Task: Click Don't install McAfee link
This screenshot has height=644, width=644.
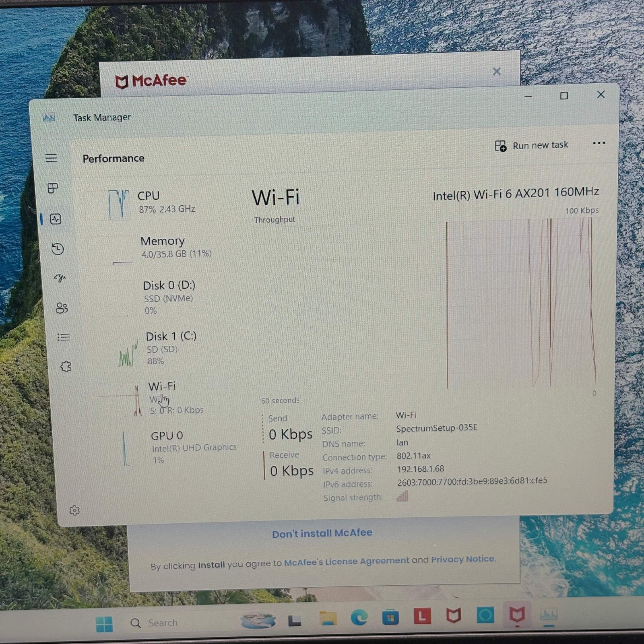Action: (322, 533)
